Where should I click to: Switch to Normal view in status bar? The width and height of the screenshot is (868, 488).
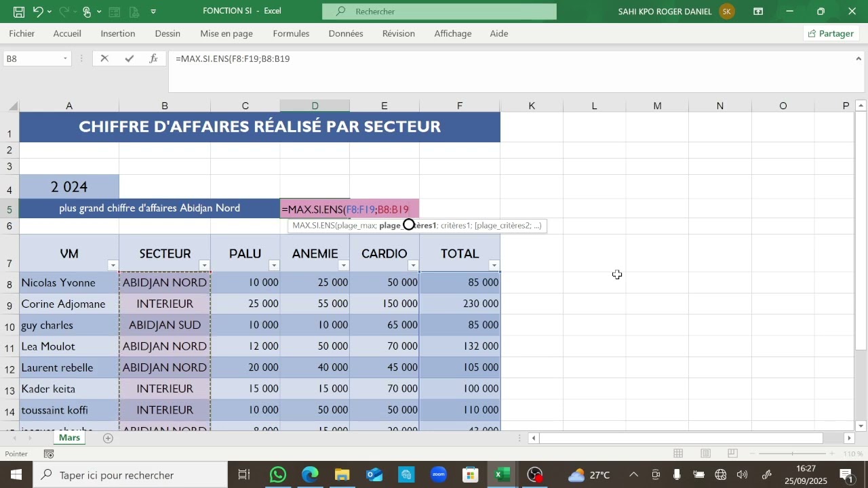click(x=678, y=453)
